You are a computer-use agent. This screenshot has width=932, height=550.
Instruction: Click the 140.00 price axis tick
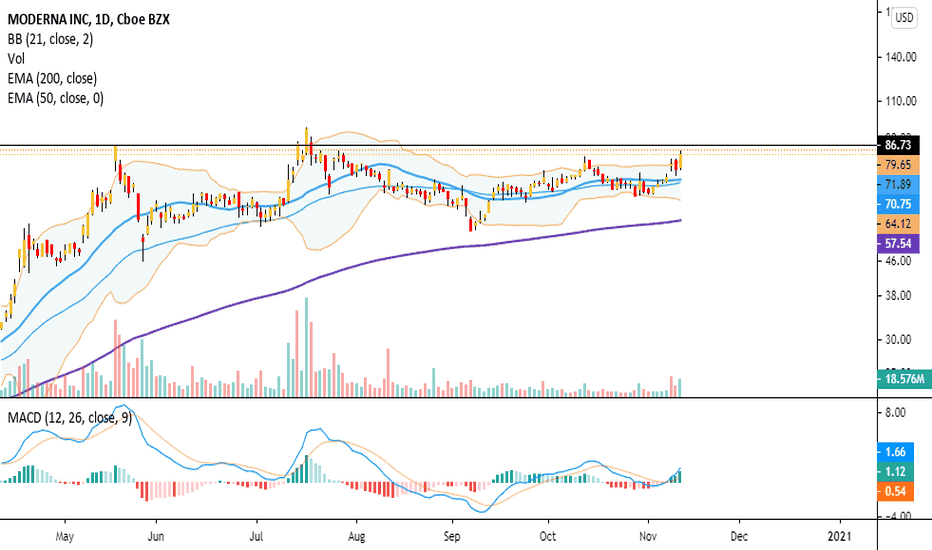click(x=900, y=57)
